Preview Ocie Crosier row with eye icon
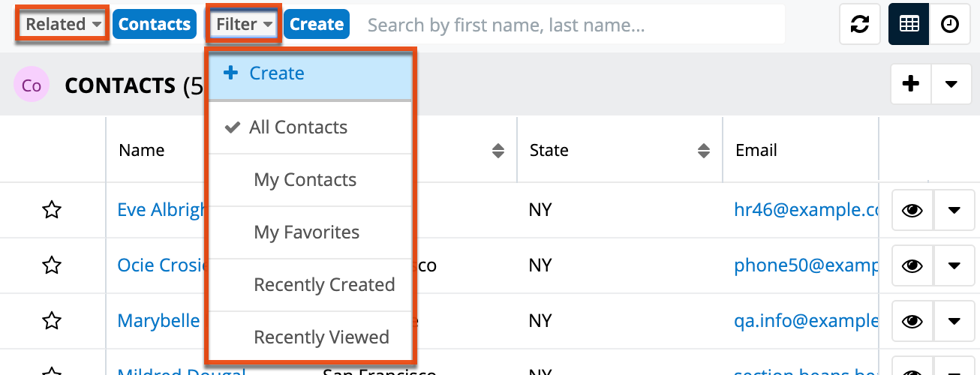 pyautogui.click(x=912, y=265)
